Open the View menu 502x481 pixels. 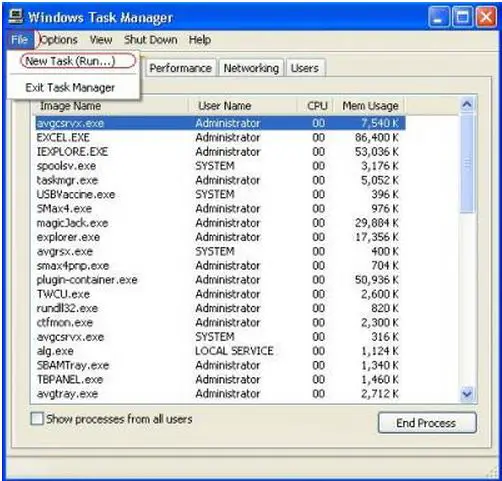101,40
